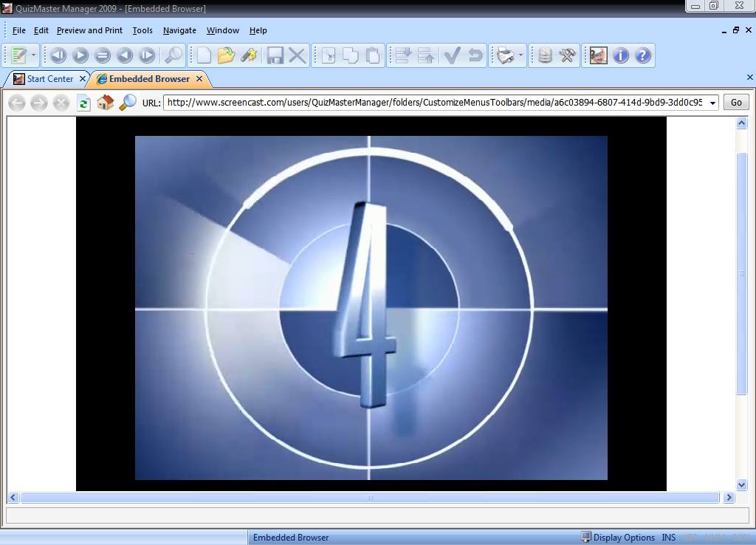The height and width of the screenshot is (545, 756).
Task: Click the blue question mark help icon
Action: [x=643, y=55]
